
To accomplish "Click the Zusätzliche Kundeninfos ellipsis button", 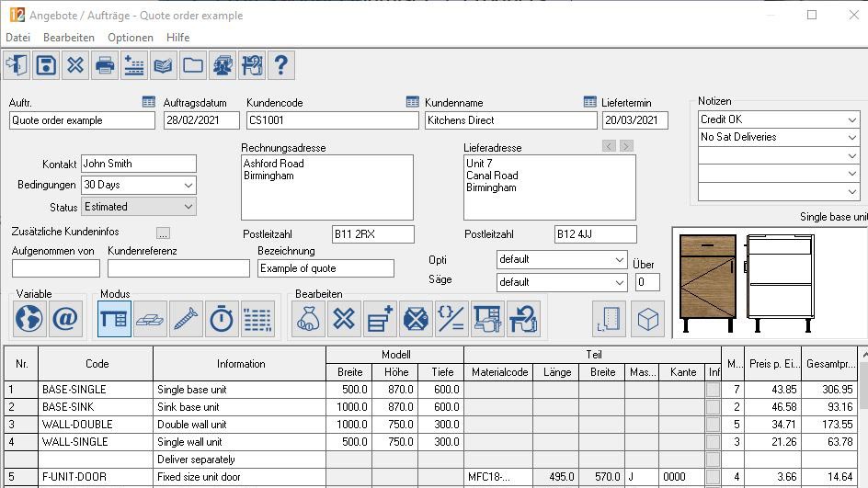I will [164, 233].
